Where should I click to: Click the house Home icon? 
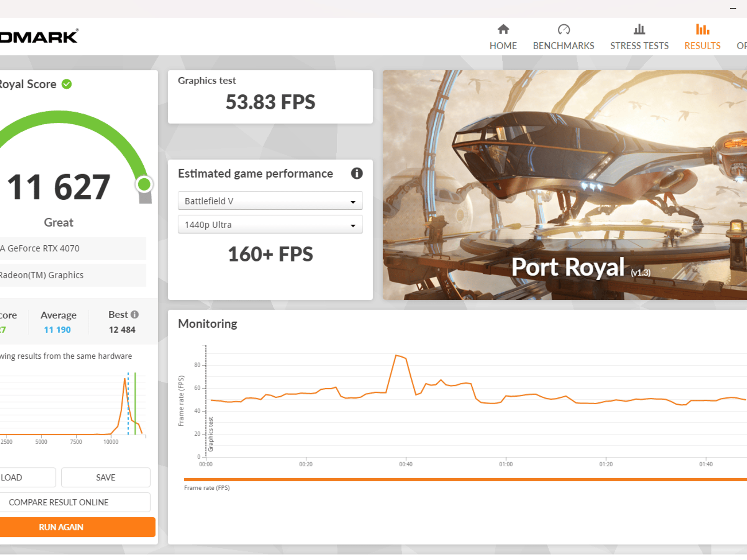pyautogui.click(x=503, y=29)
